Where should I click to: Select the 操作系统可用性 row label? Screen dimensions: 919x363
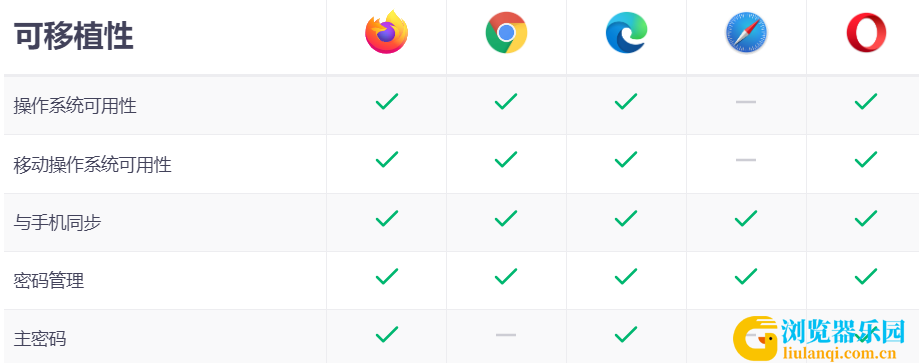tap(75, 106)
